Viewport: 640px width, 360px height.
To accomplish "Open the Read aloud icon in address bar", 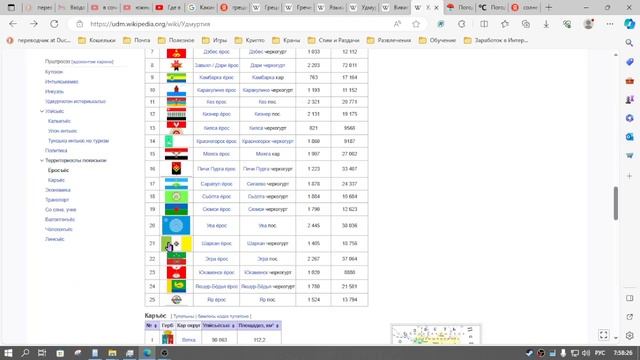I will (x=397, y=24).
